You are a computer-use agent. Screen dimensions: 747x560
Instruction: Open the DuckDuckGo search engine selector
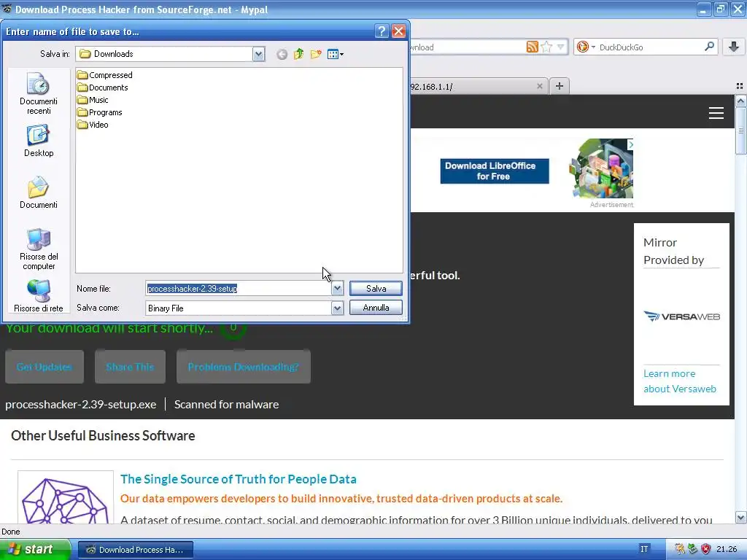[586, 47]
